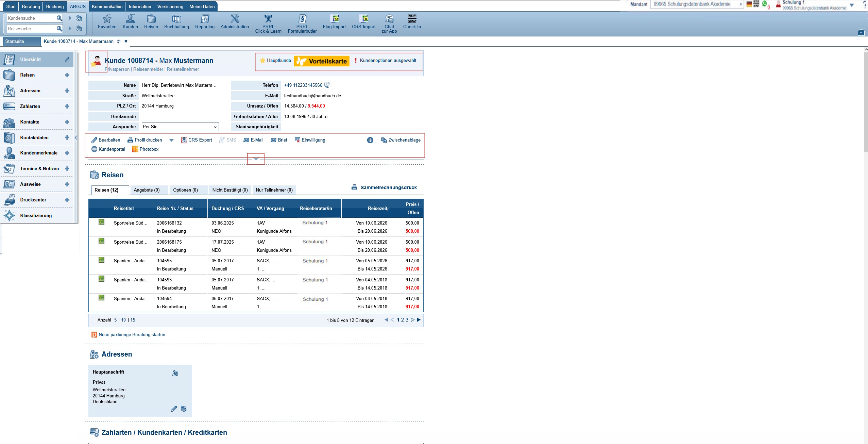Go to page 2 of Reisen
The image size is (868, 444).
tap(403, 320)
